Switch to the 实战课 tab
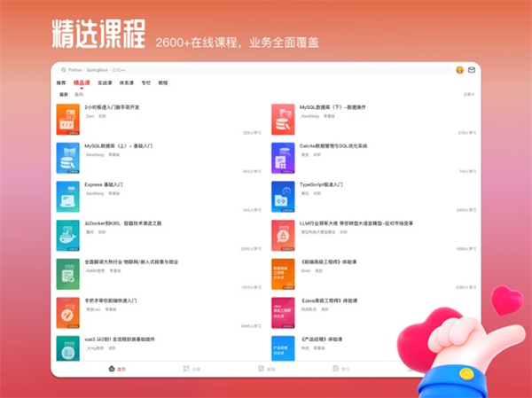This screenshot has height=398, width=532. 105,82
